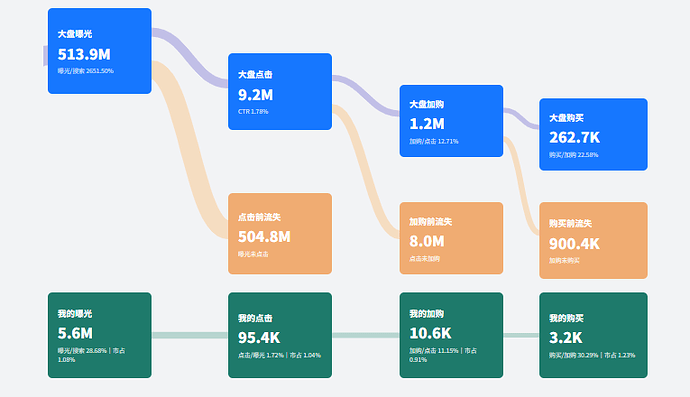Click the 曝光未点击 caption
The image size is (690, 397).
253,254
